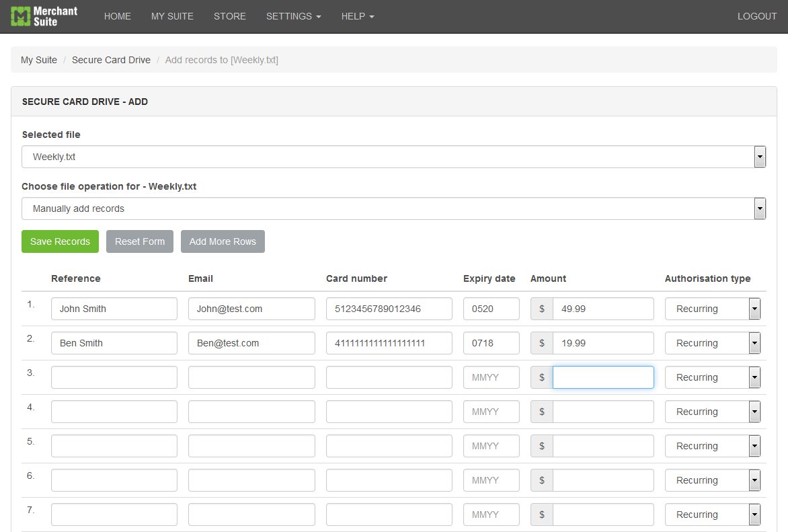788x532 pixels.
Task: Open the STORE page
Action: 230,17
